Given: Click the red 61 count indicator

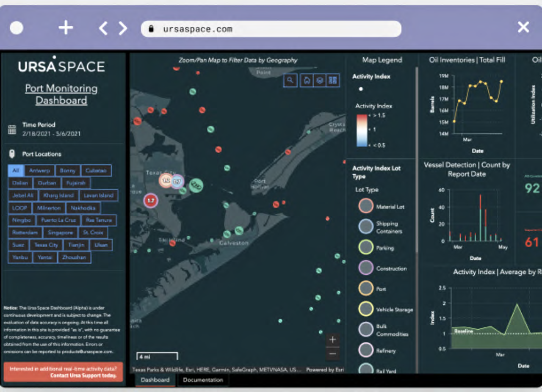Looking at the screenshot, I should click(532, 242).
